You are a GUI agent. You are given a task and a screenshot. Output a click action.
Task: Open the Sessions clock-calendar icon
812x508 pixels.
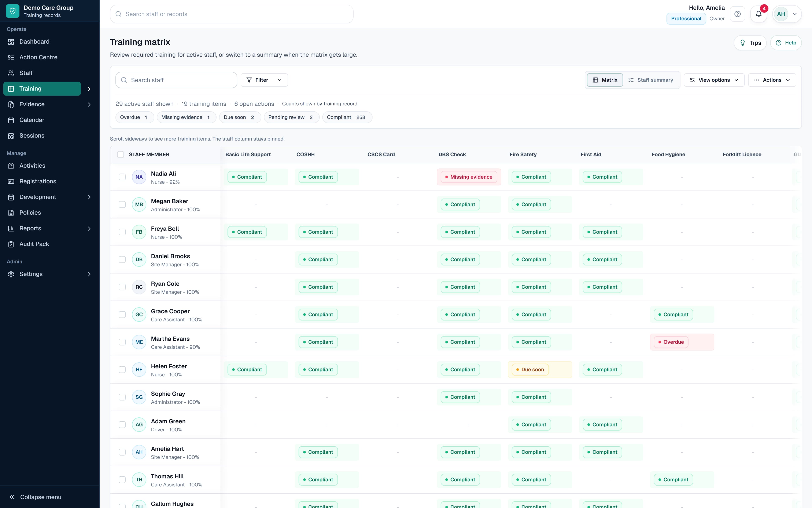point(11,136)
